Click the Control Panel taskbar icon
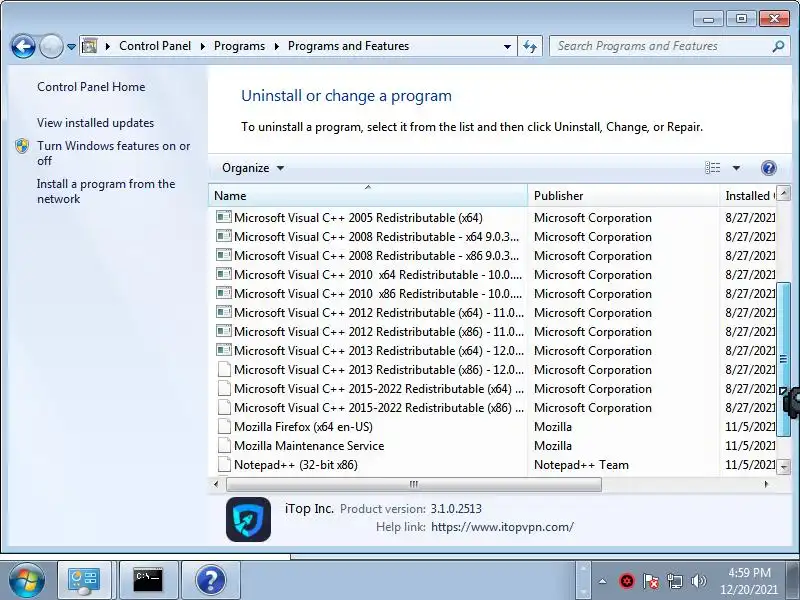800x600 pixels. tap(84, 581)
